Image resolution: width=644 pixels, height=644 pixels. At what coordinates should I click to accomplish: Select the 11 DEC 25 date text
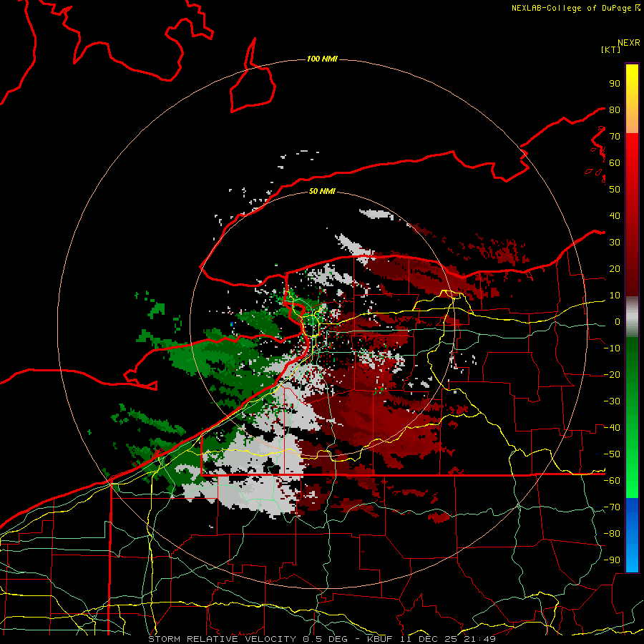[428, 639]
